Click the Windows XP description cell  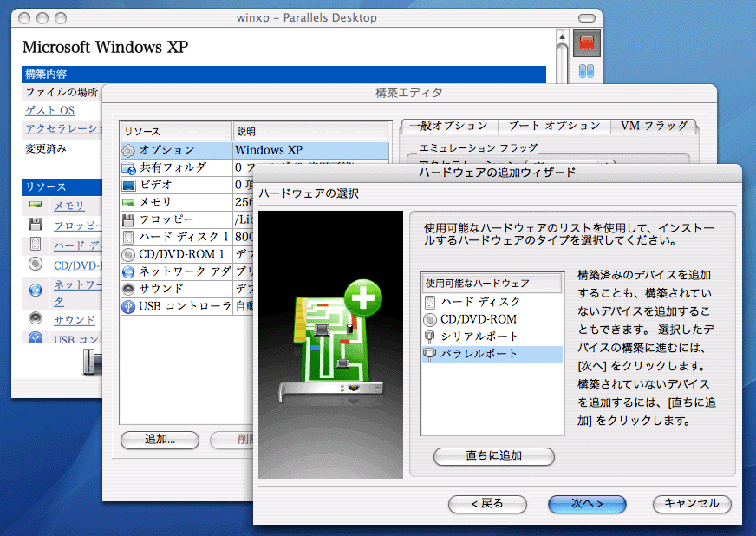point(311,151)
